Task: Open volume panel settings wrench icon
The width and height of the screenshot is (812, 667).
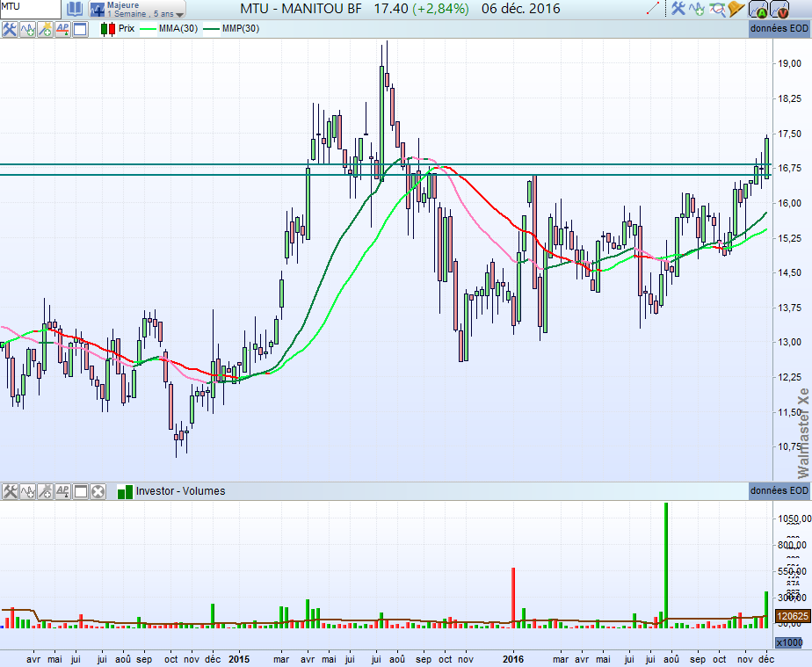Action: (x=10, y=491)
